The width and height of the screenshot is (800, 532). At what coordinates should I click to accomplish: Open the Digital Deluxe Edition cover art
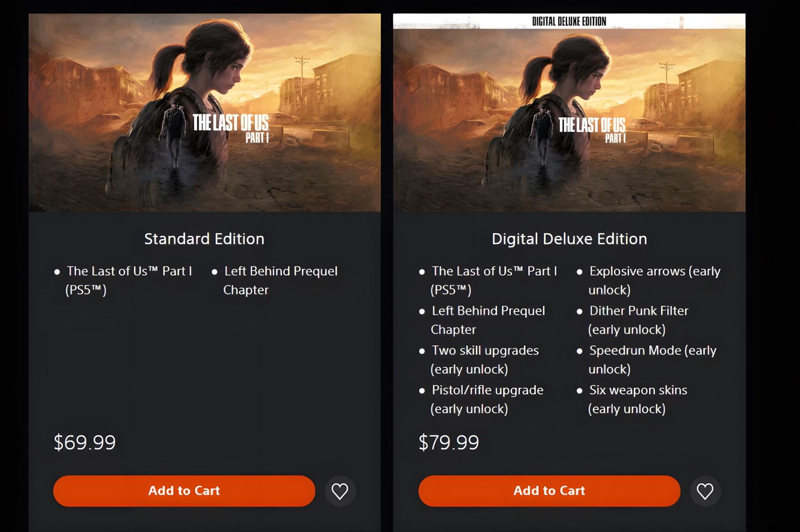point(569,120)
